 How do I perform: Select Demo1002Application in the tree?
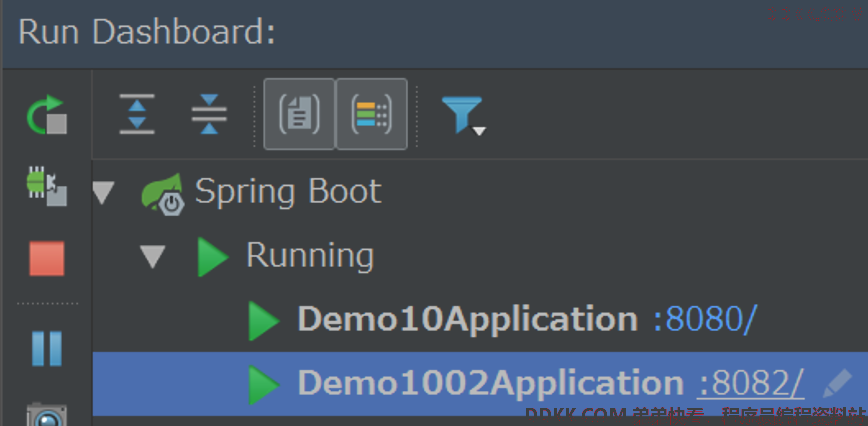(490, 383)
